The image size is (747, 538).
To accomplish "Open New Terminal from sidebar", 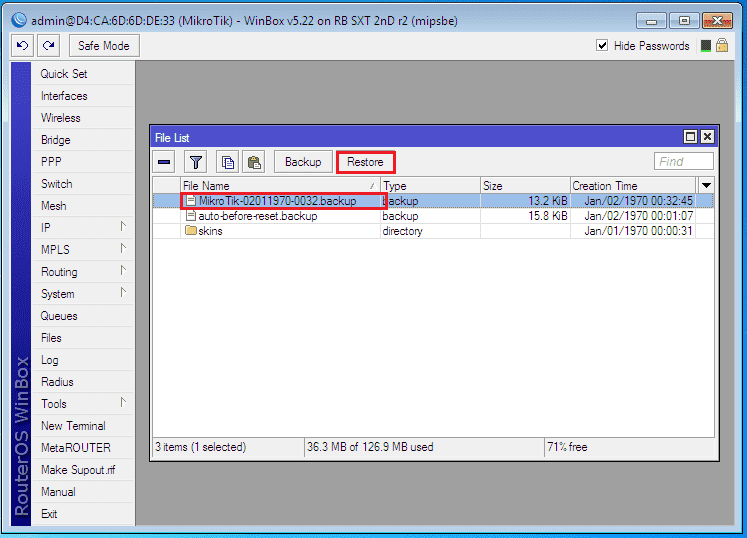I will [73, 426].
